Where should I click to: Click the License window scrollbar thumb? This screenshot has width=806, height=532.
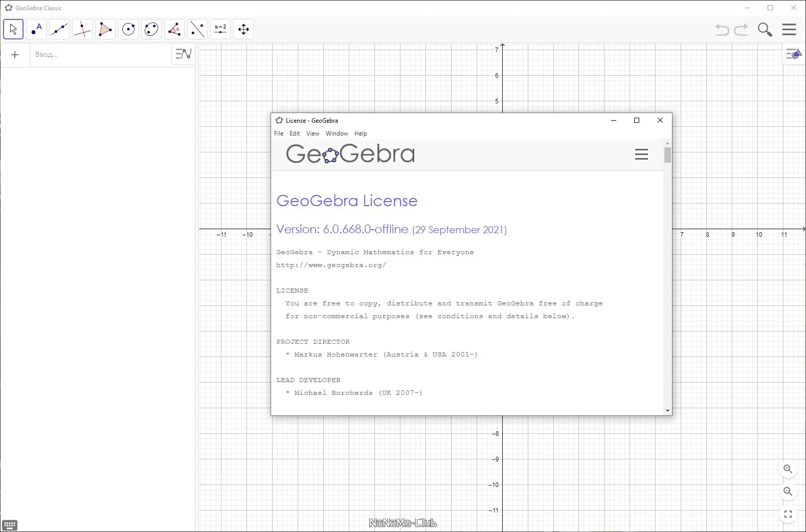[x=667, y=155]
